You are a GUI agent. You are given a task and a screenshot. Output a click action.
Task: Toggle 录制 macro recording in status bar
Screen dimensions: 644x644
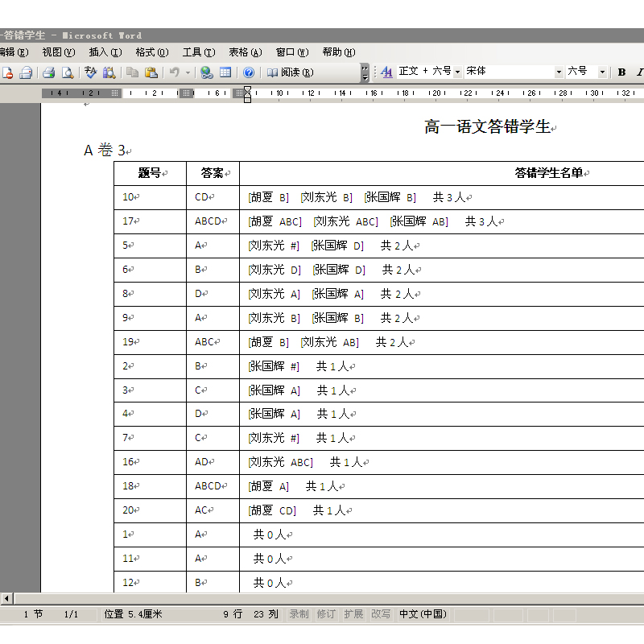(x=299, y=614)
